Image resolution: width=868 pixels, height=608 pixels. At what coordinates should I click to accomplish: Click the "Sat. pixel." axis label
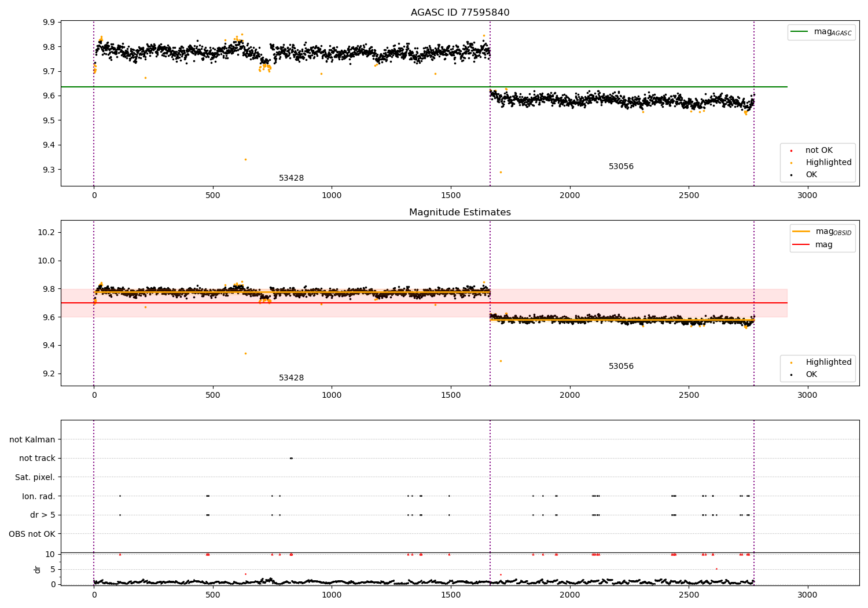[x=35, y=478]
